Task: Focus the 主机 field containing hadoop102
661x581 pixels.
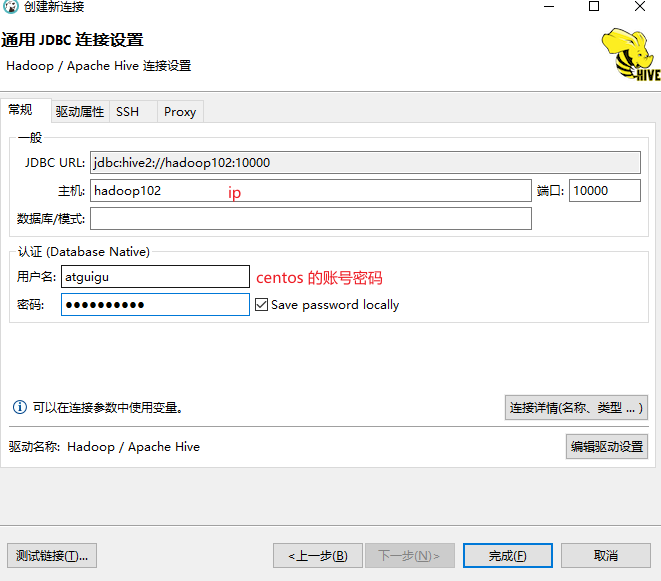Action: (x=310, y=191)
